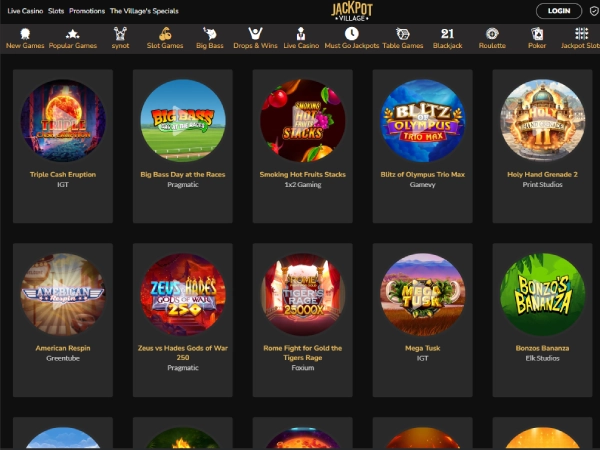Click the LOGIN button
Image resolution: width=600 pixels, height=450 pixels.
[559, 11]
